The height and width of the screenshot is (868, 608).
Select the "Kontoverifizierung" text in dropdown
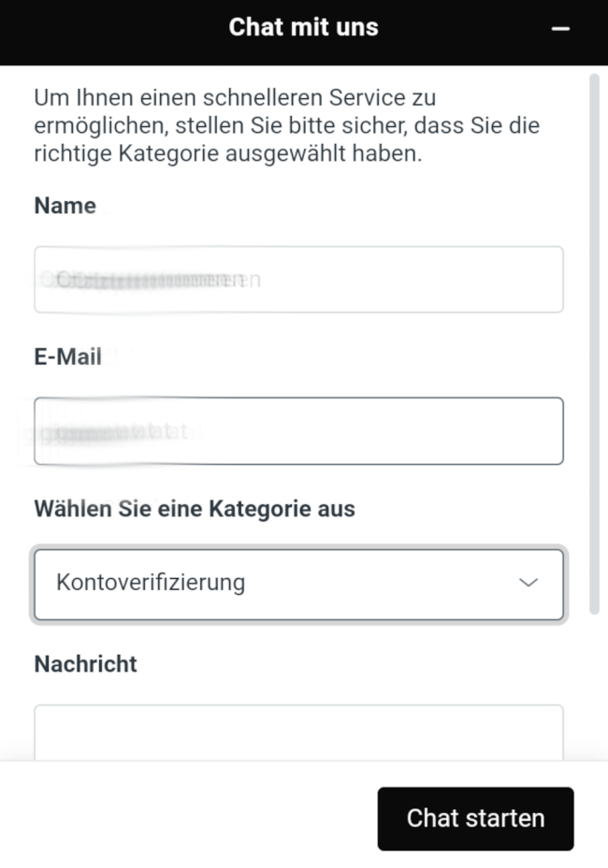point(151,583)
